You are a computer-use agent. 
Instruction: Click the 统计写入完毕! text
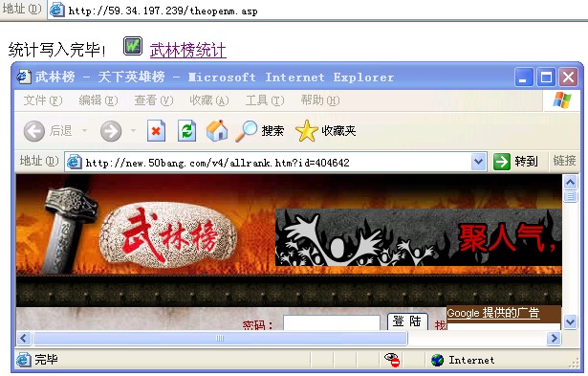(x=57, y=50)
